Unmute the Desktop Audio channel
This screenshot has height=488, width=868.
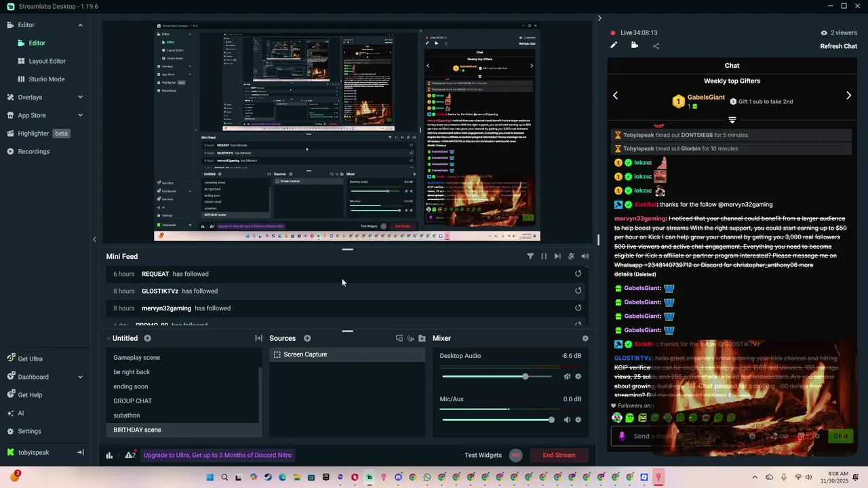point(567,376)
